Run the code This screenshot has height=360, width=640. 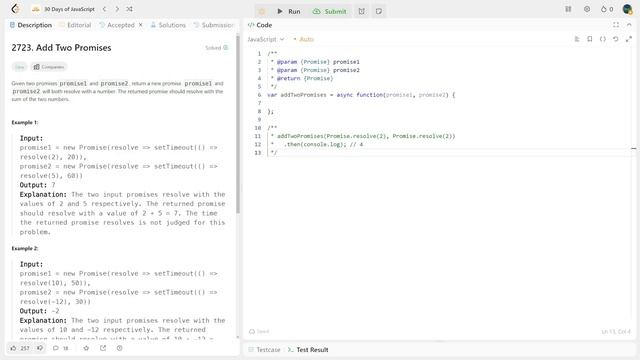[289, 11]
